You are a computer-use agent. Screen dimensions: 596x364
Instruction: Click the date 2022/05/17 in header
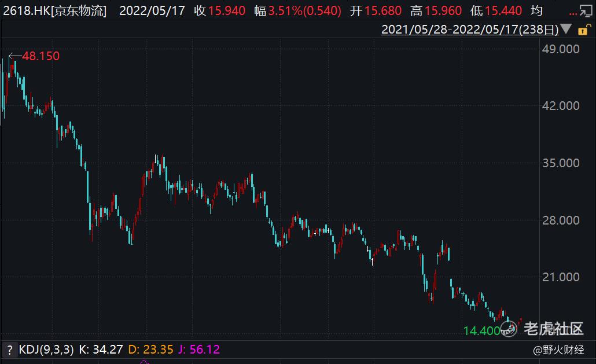click(x=152, y=10)
